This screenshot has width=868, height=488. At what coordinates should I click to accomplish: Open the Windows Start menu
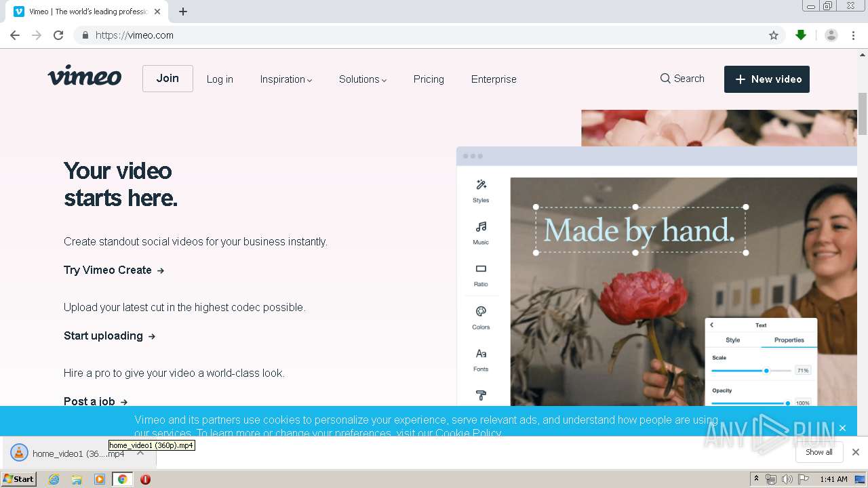(19, 479)
